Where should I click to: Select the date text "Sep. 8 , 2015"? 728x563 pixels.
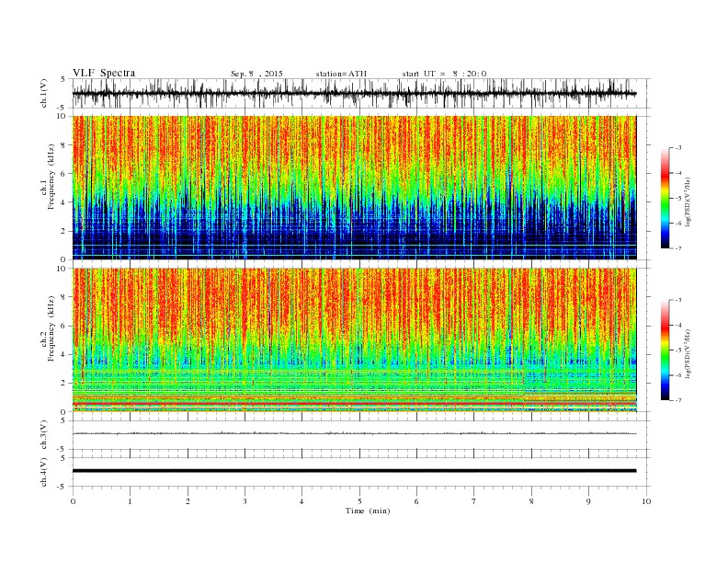coord(256,74)
